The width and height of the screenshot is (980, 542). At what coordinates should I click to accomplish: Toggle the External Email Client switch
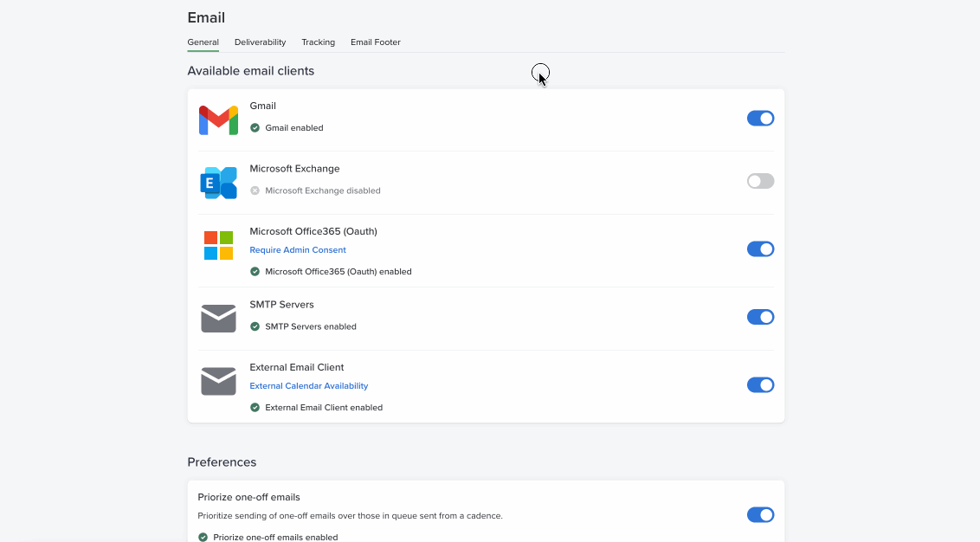point(761,385)
